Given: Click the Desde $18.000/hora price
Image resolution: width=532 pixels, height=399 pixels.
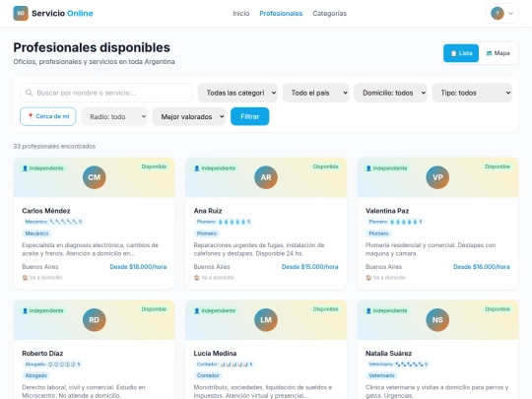Looking at the screenshot, I should pos(138,267).
